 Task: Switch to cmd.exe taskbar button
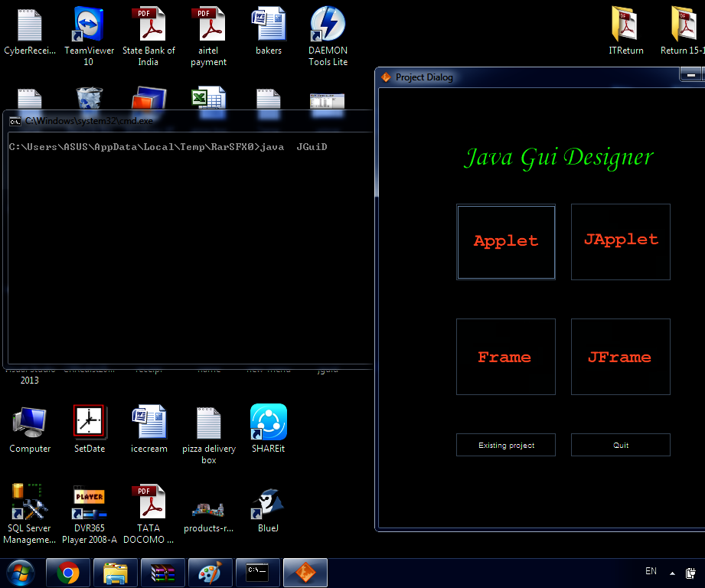coord(258,573)
